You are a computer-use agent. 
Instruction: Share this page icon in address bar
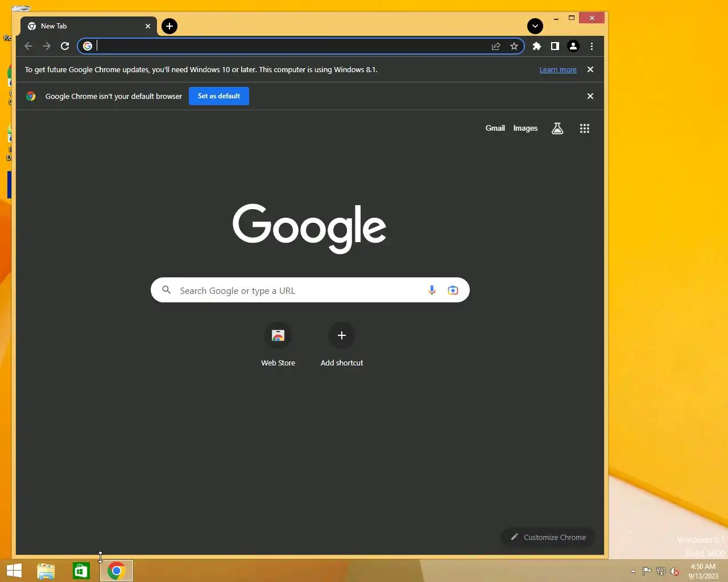click(496, 46)
